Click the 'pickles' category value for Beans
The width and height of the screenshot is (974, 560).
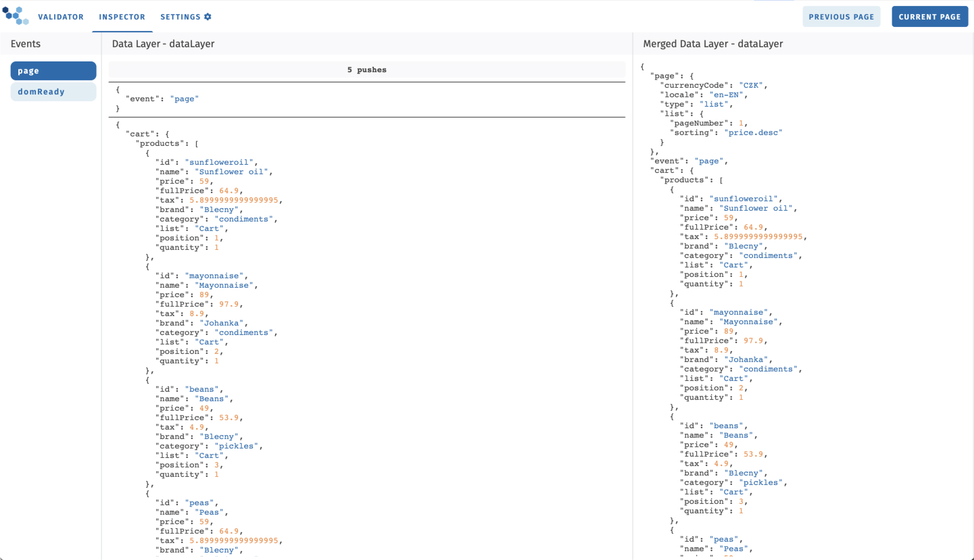click(x=236, y=446)
